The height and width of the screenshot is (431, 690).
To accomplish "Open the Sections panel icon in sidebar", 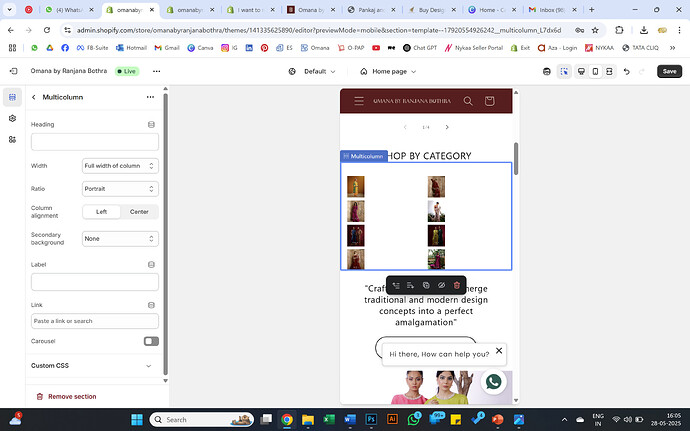I will (12, 97).
